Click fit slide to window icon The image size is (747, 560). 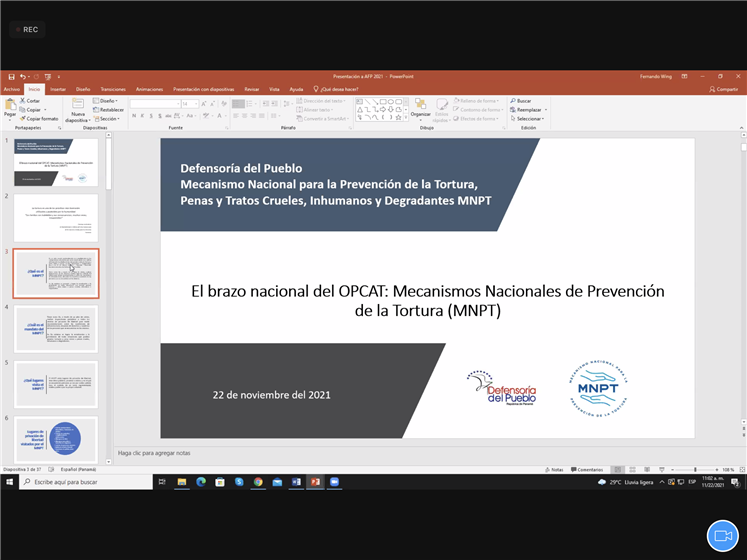(742, 469)
